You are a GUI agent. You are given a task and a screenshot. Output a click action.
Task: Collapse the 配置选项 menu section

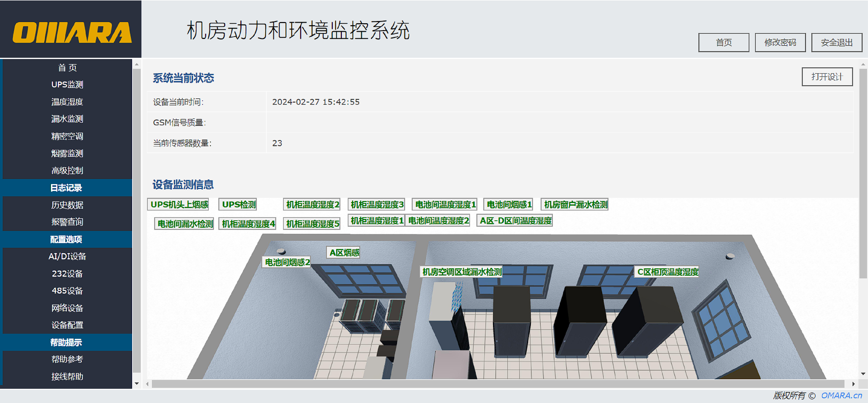pos(66,239)
